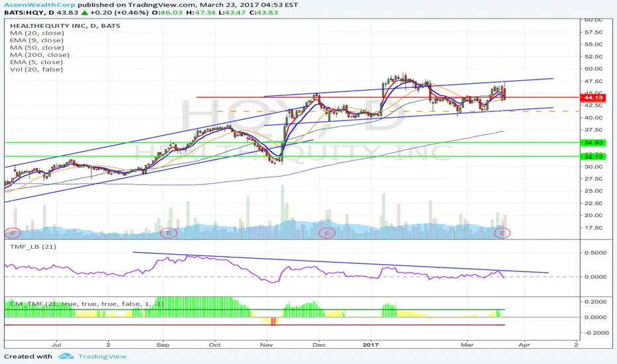Viewport: 617px width, 364px height.
Task: Click the Created with footer text
Action: (28, 357)
